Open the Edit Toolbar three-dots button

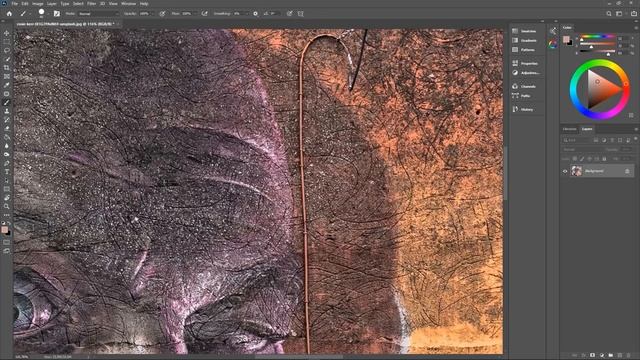[7, 215]
